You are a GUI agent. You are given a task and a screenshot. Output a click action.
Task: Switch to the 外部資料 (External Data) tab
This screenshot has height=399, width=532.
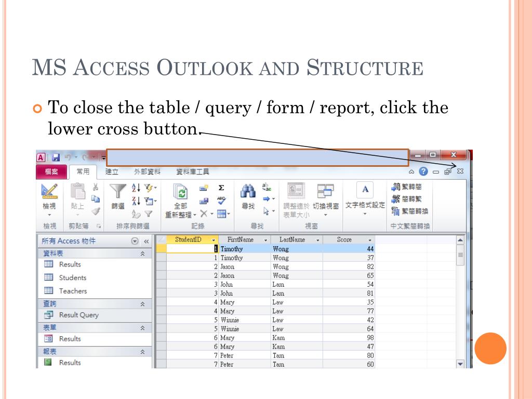click(147, 171)
